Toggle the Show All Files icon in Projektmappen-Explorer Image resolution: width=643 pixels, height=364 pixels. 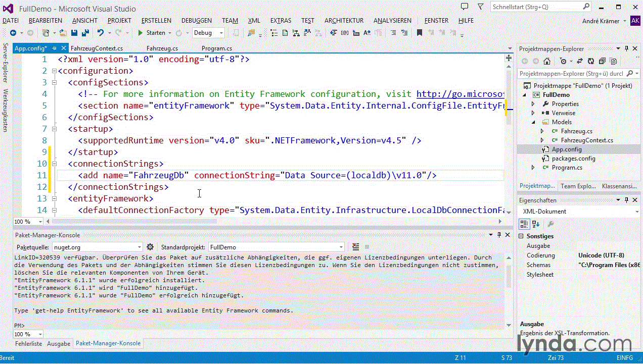click(613, 61)
